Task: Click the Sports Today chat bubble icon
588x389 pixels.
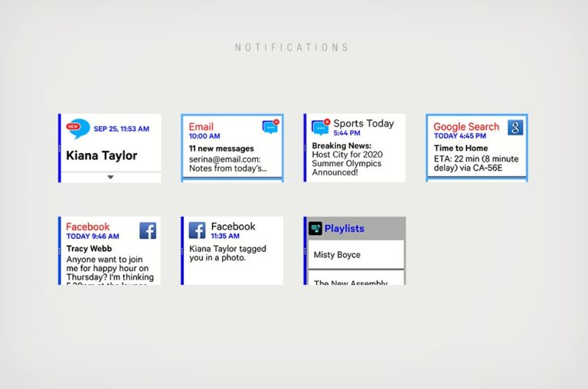Action: click(x=320, y=127)
